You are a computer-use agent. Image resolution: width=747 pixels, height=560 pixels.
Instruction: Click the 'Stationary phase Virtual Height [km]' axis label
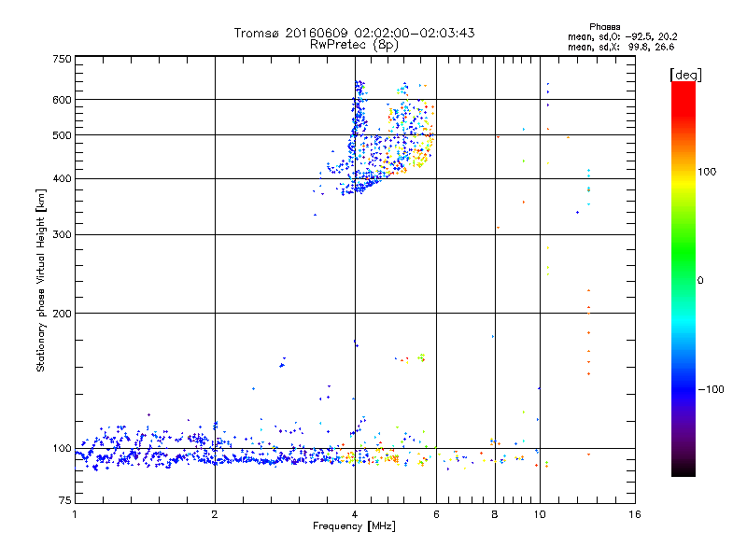pos(41,281)
